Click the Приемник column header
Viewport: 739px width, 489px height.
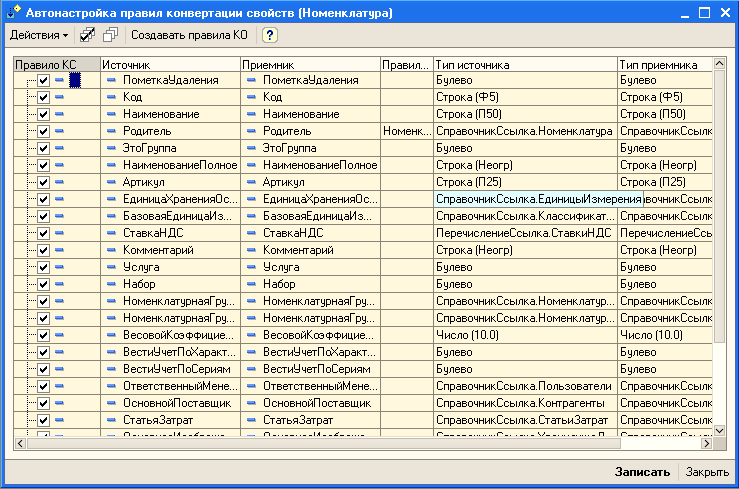pyautogui.click(x=310, y=65)
